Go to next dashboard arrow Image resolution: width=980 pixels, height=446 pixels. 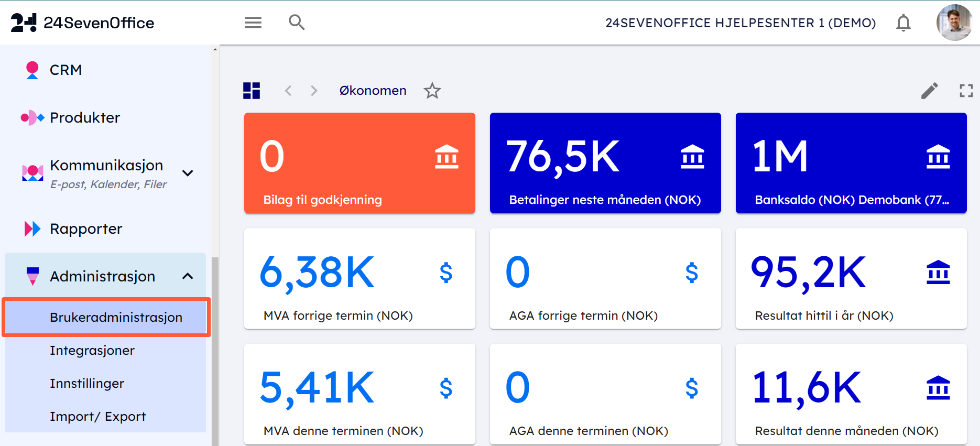(x=314, y=91)
